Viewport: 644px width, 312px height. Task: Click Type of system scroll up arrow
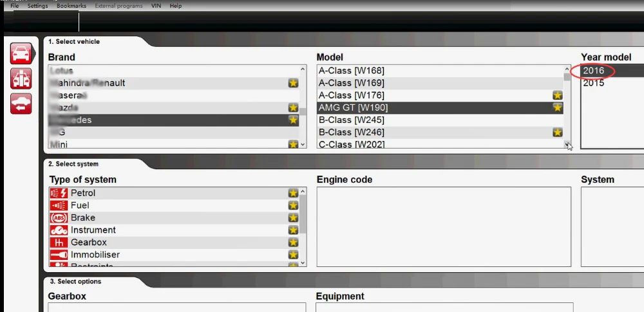[303, 191]
